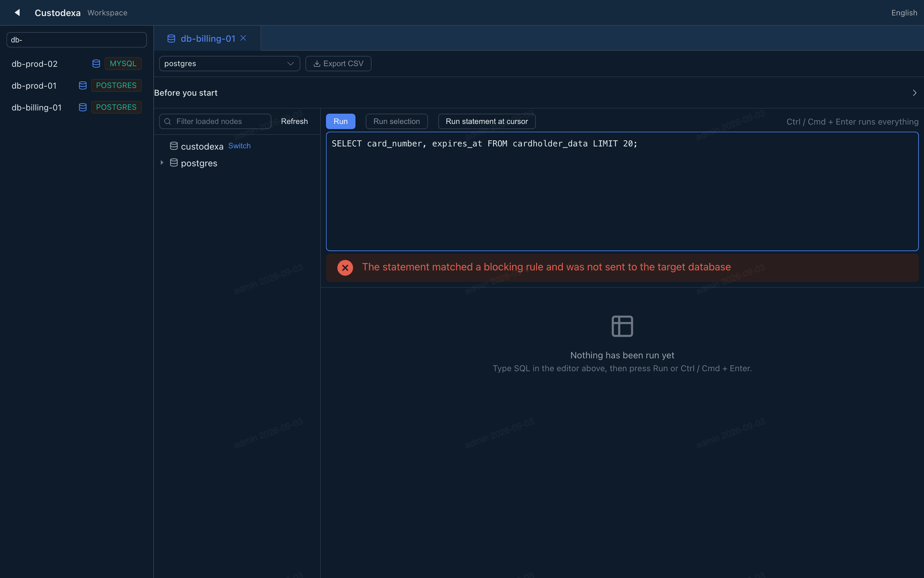Click the POSTGRES tag on db-prod-01
Viewport: 924px width, 578px height.
[116, 86]
